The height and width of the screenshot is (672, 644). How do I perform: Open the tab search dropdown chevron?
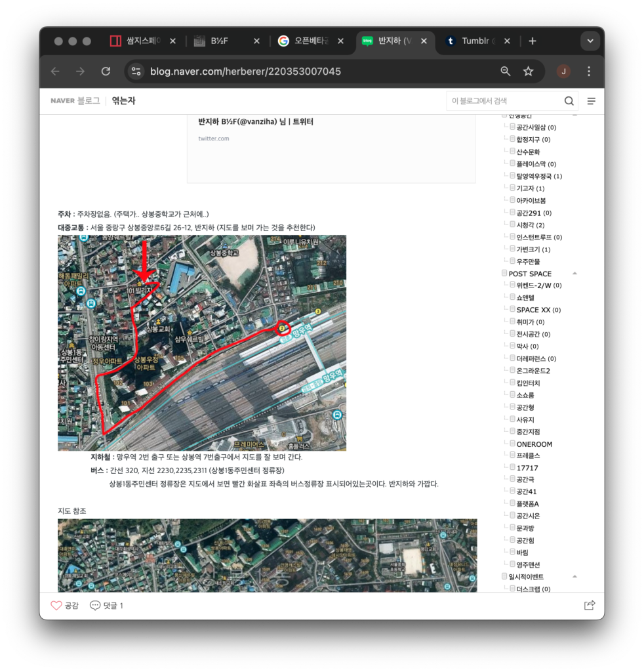(590, 41)
